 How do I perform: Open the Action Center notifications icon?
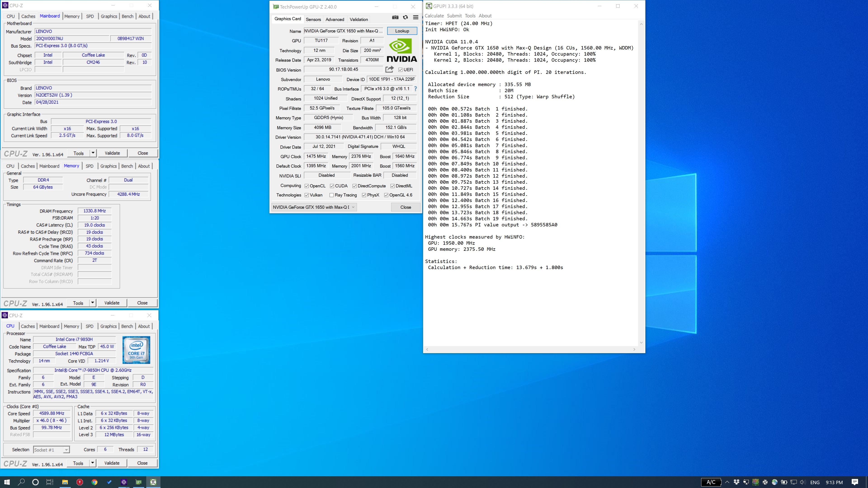pos(855,482)
